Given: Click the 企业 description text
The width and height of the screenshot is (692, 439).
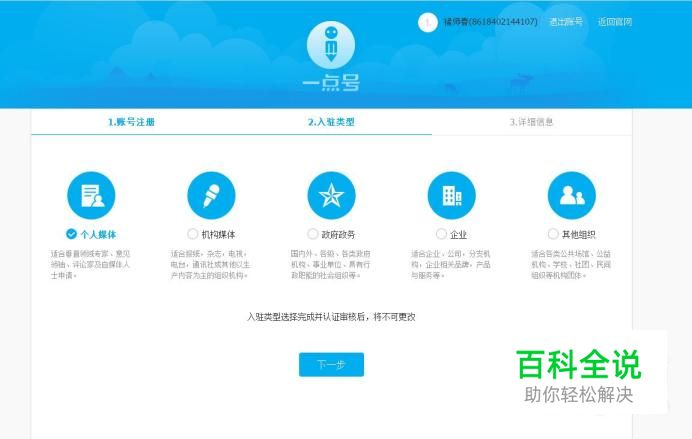Looking at the screenshot, I should [x=451, y=264].
